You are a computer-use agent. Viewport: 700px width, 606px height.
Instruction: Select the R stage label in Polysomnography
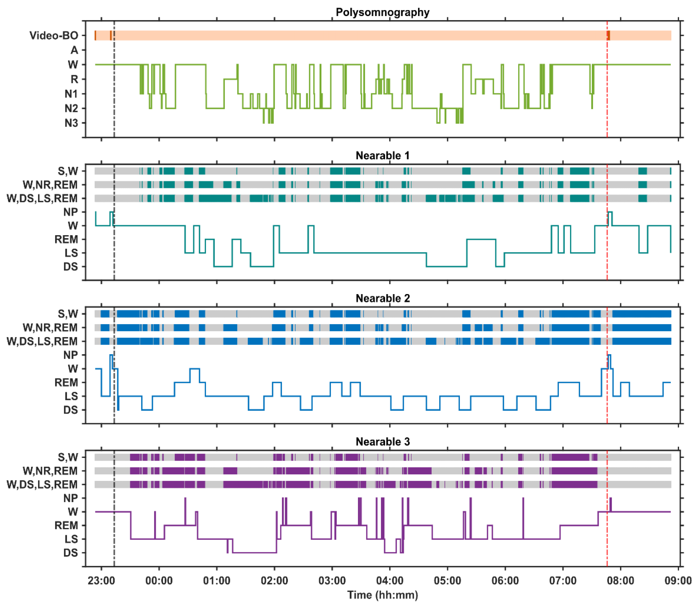pos(74,79)
